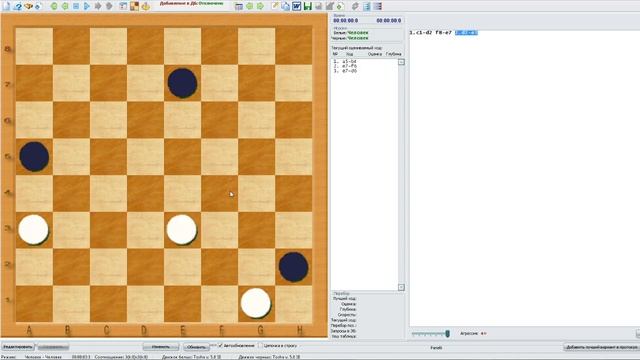
Task: Click the copy pages toolbar icon
Action: 286,6
